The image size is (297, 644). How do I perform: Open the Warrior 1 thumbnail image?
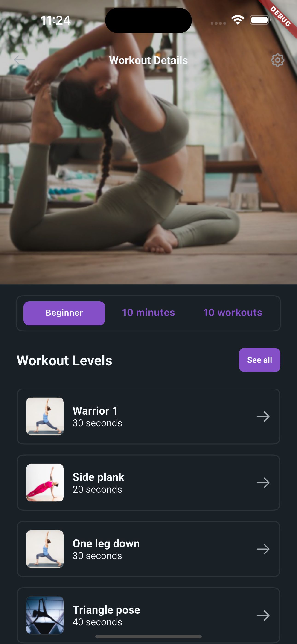pos(45,416)
